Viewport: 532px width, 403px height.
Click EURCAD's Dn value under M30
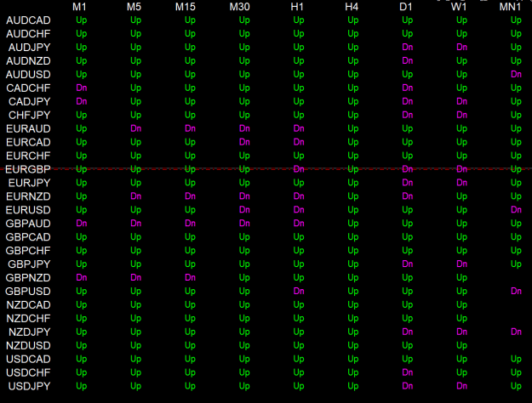(244, 142)
